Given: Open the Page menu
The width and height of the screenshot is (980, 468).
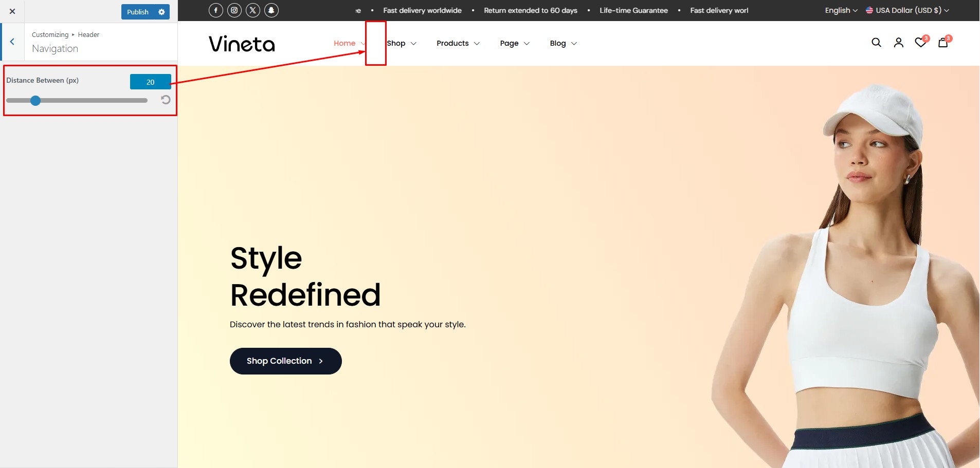Looking at the screenshot, I should coord(509,43).
